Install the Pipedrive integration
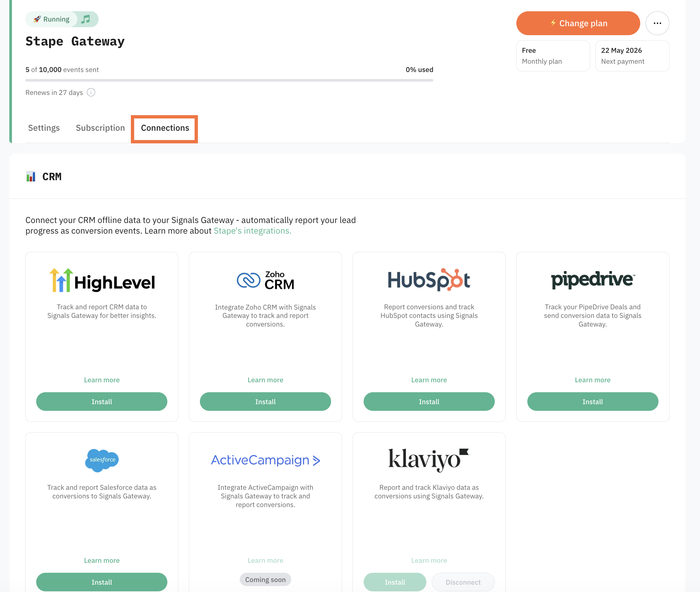 point(593,402)
